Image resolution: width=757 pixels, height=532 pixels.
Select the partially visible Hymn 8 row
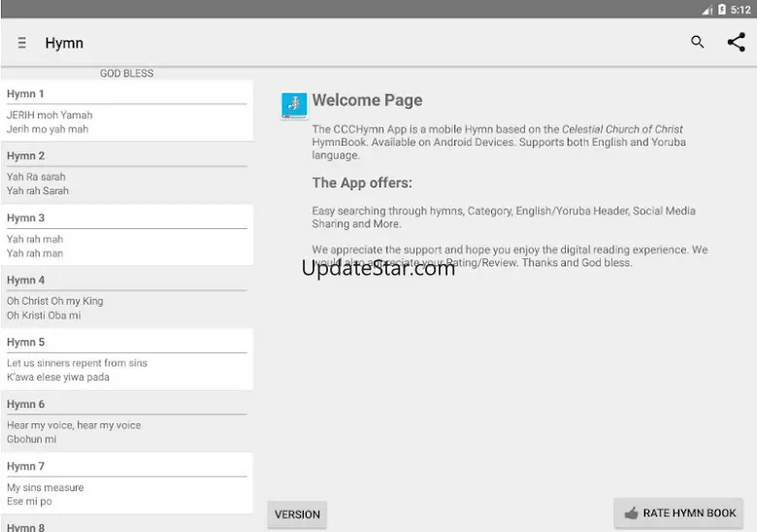point(127,524)
